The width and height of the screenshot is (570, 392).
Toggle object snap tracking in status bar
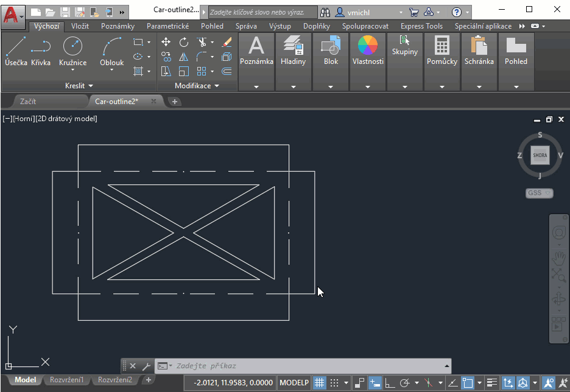point(452,382)
